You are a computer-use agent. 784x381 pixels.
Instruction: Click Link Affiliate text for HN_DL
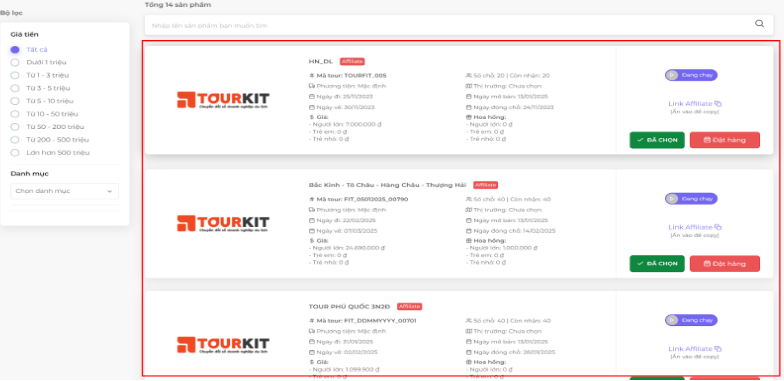pyautogui.click(x=690, y=104)
